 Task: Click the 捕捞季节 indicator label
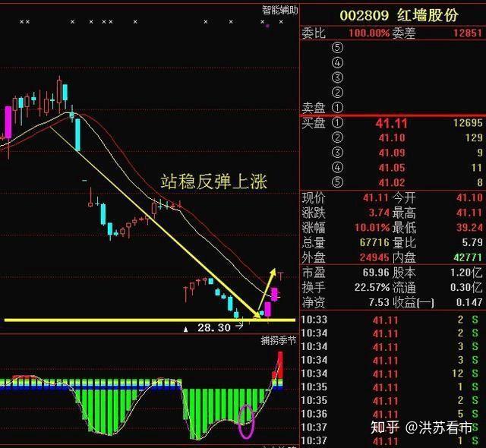[x=279, y=341]
